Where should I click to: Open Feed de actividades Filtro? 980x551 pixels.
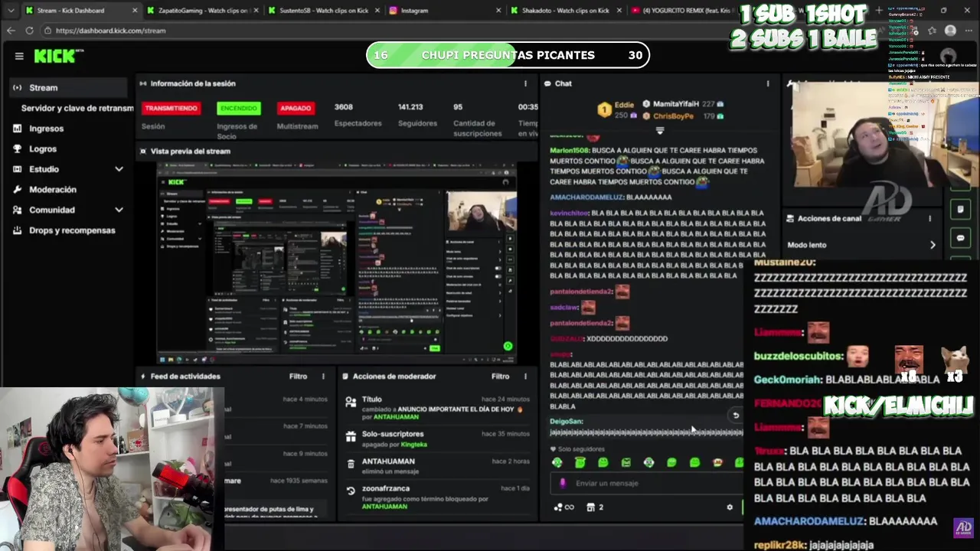click(298, 376)
